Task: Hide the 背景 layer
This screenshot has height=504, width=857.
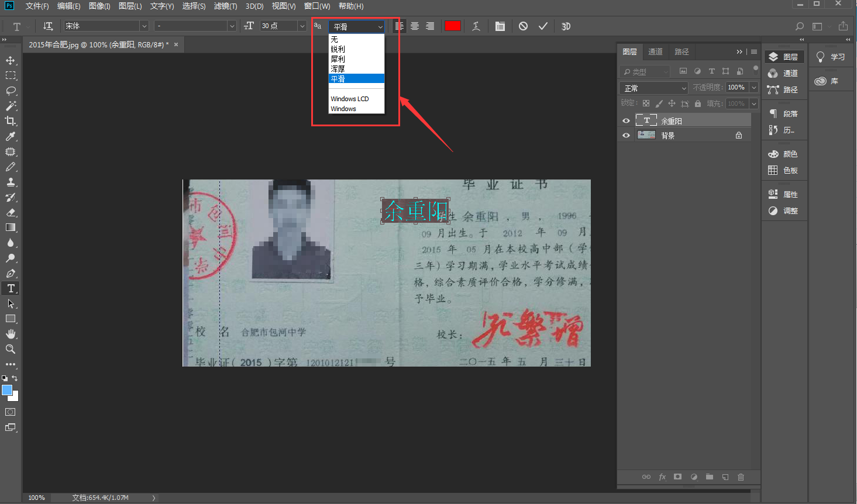Action: 626,135
